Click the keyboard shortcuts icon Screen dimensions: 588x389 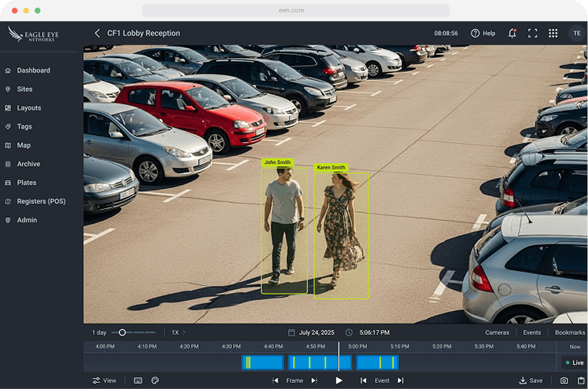click(x=137, y=380)
